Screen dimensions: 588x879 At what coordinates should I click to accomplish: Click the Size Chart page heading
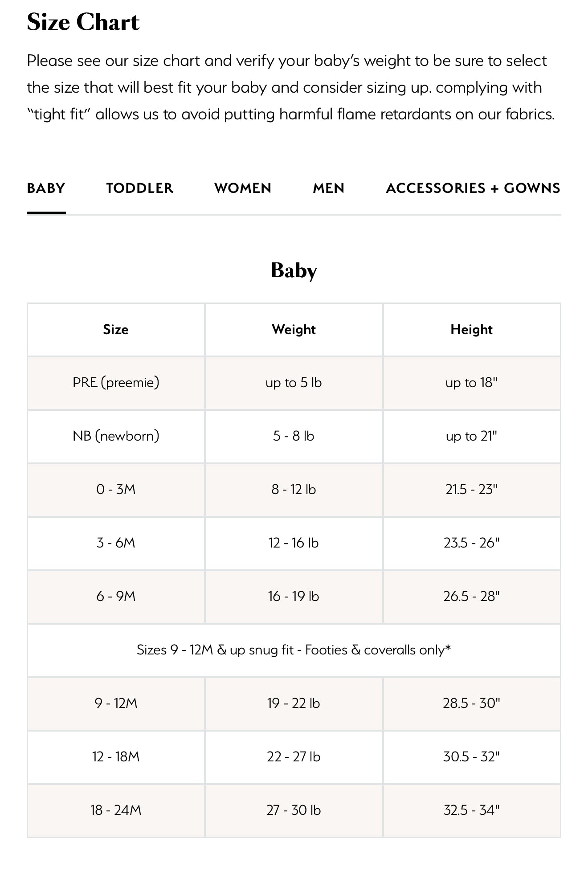[x=83, y=22]
